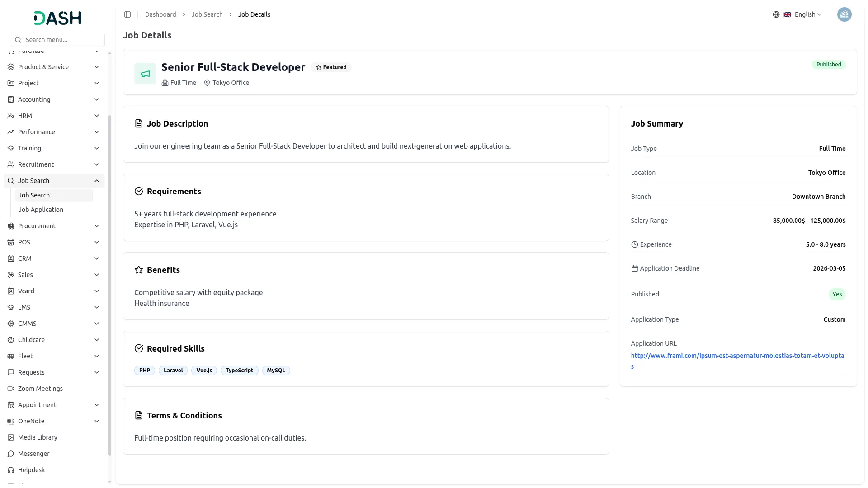Toggle the sidebar collapse icon
This screenshot has width=868, height=488.
pyautogui.click(x=127, y=14)
